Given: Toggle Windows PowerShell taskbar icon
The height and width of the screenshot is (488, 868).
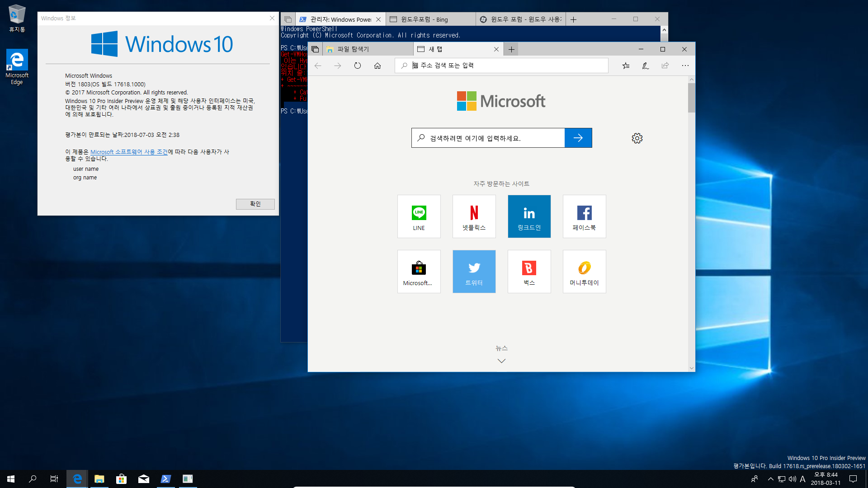Looking at the screenshot, I should pos(166,479).
